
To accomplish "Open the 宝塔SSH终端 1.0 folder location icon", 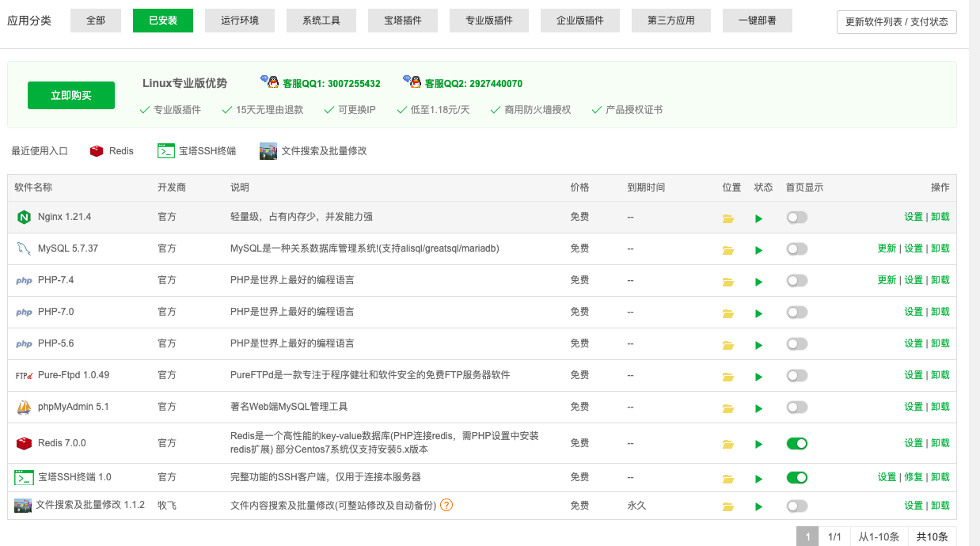I will (728, 479).
